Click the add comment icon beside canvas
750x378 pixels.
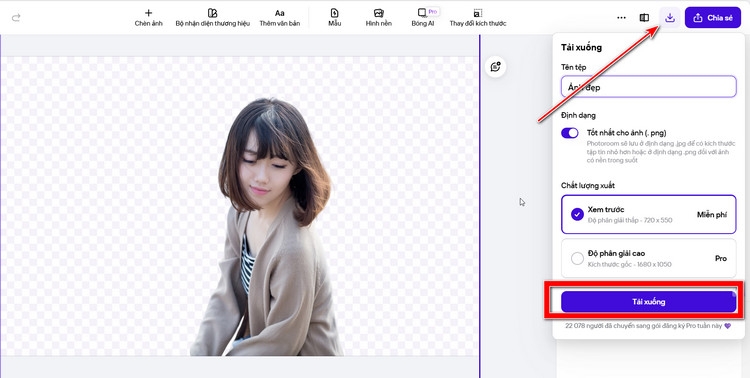496,67
